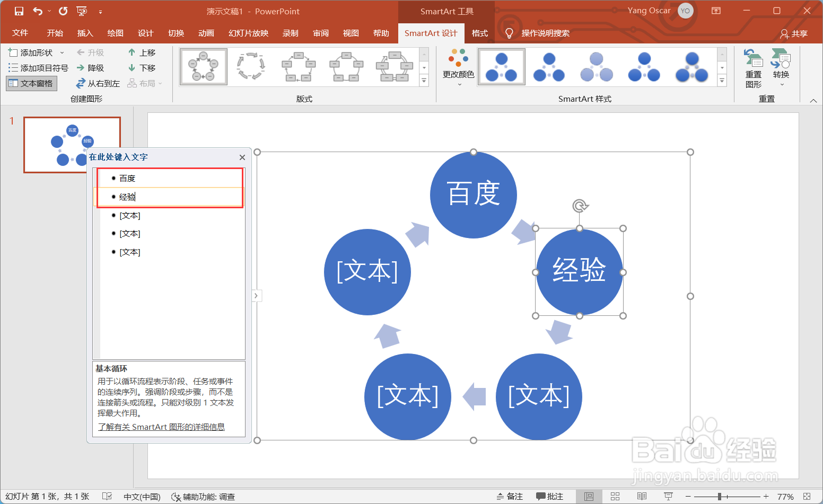Select slide 1 thumbnail in panel
The width and height of the screenshot is (823, 504).
coord(72,145)
